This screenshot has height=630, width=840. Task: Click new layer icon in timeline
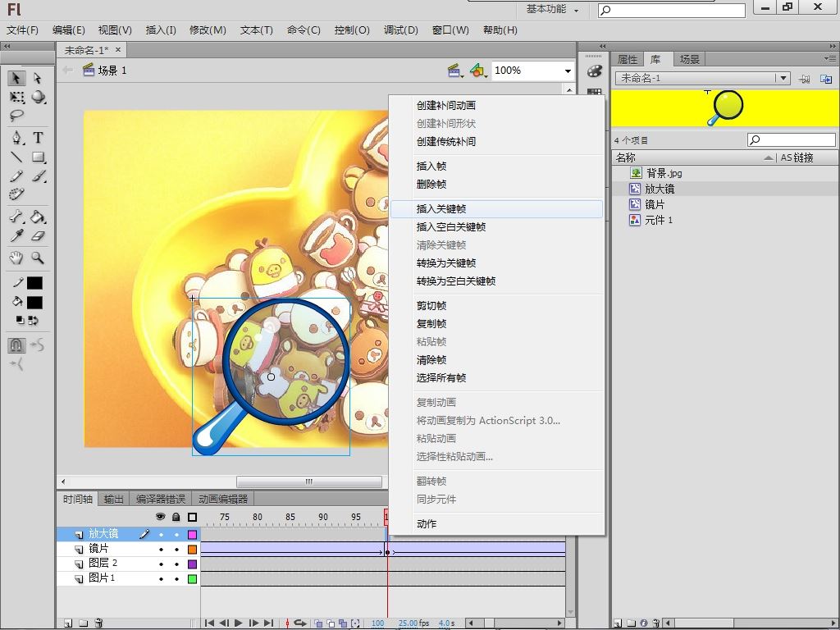[x=68, y=623]
